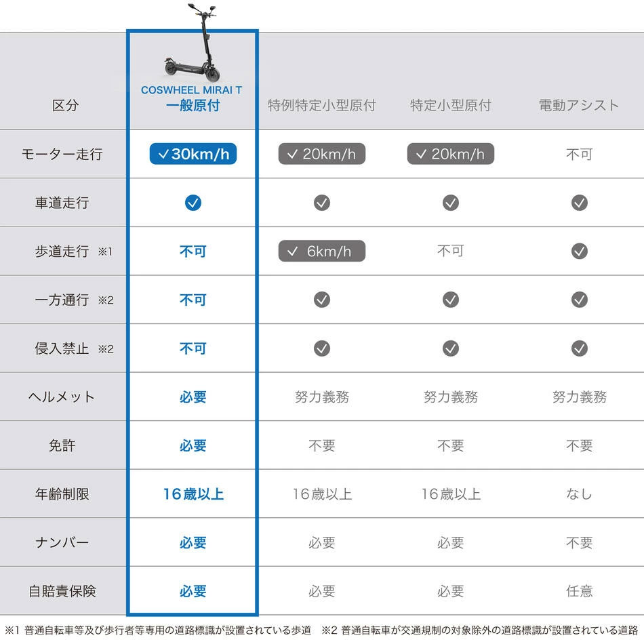Click the 年齢制限 row label
This screenshot has width=644, height=644.
pyautogui.click(x=62, y=494)
